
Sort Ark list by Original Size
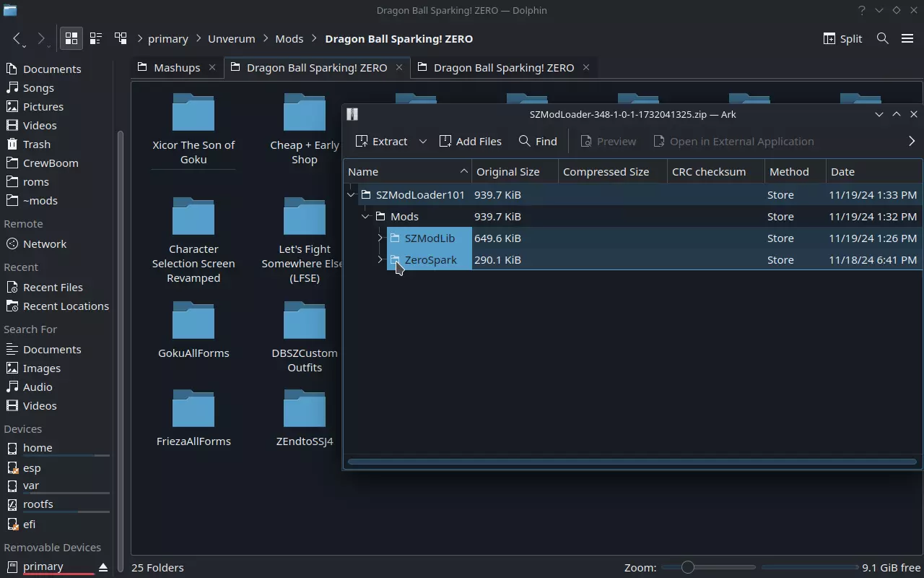point(515,172)
